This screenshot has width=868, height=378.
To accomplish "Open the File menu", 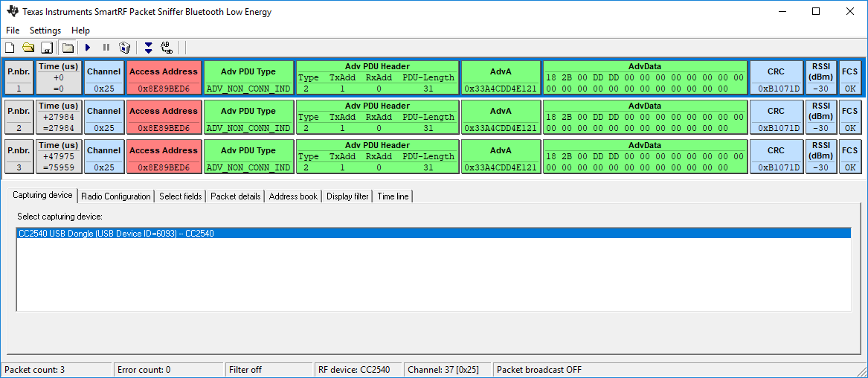I will point(13,31).
